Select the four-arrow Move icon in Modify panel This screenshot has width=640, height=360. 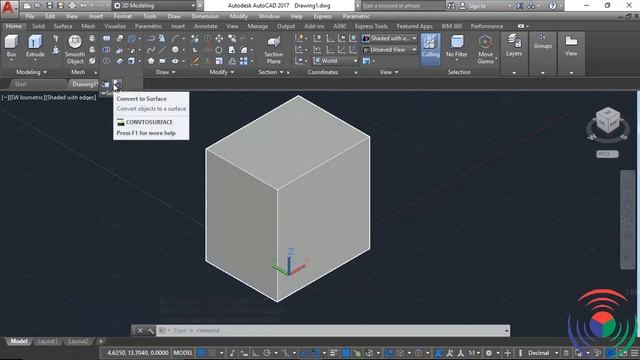pos(219,38)
